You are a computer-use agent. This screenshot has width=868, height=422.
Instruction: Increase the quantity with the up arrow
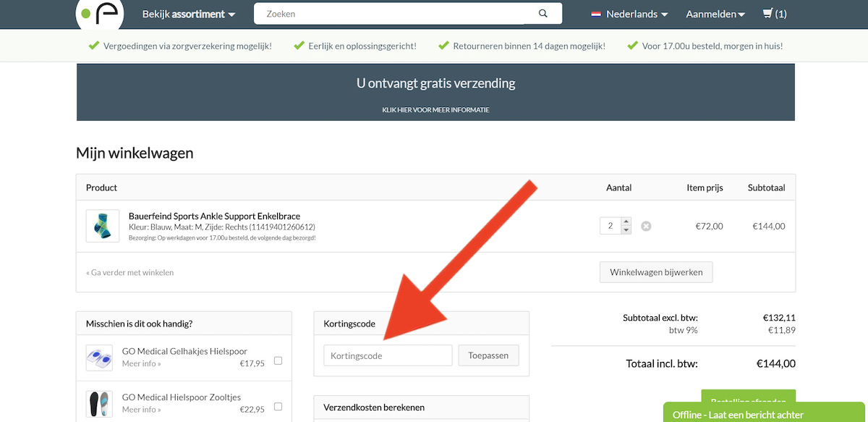(626, 221)
